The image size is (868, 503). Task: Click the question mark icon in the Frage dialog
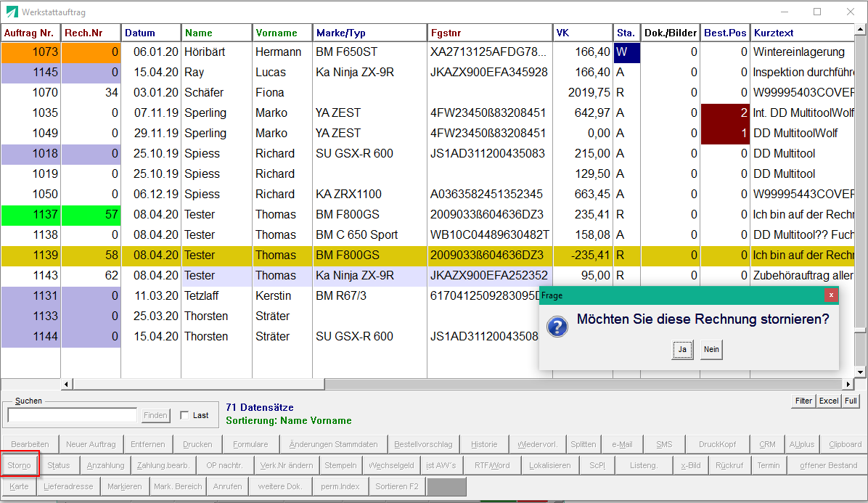tap(557, 327)
